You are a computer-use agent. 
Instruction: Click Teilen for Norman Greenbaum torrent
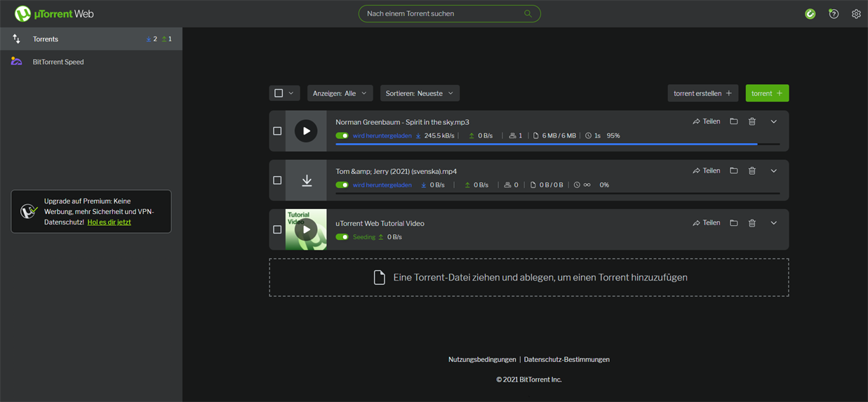pyautogui.click(x=707, y=121)
